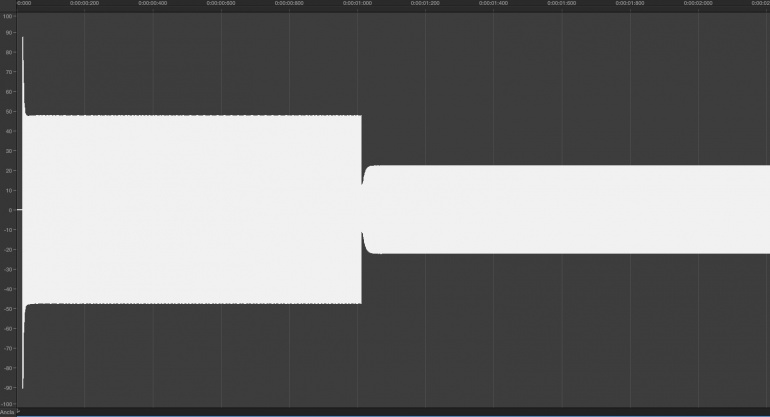Click the 0:00:01:200 mark on time ruler
Screen dimensions: 770x417
pos(425,3)
